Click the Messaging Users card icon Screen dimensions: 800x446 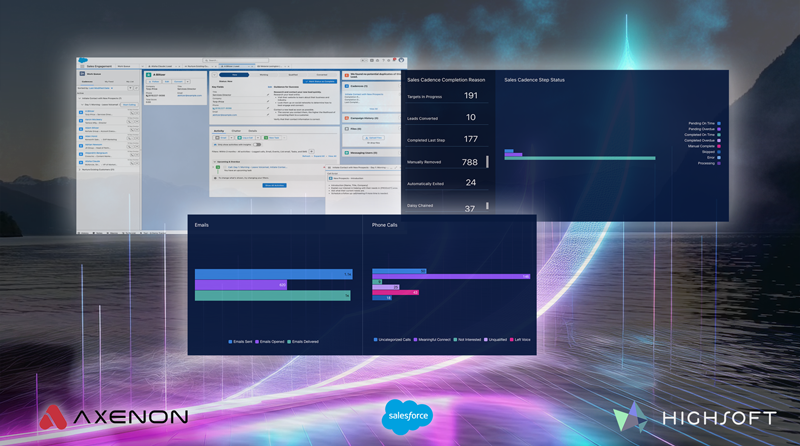pos(346,153)
